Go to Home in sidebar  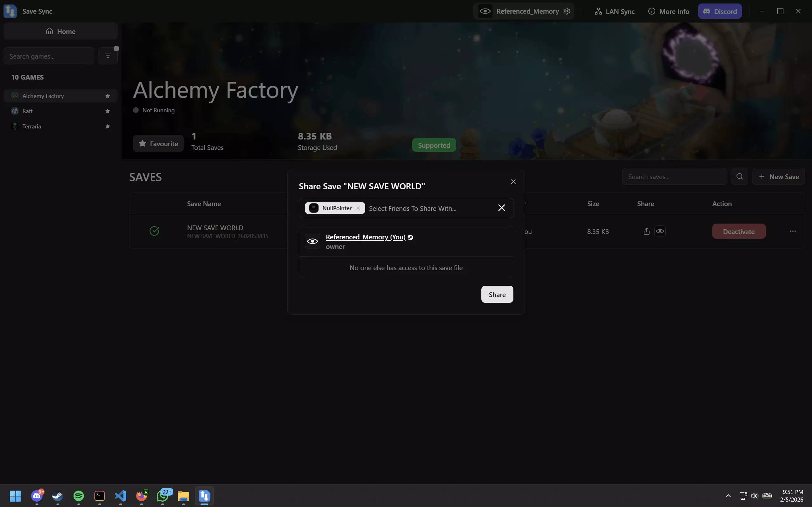click(60, 31)
